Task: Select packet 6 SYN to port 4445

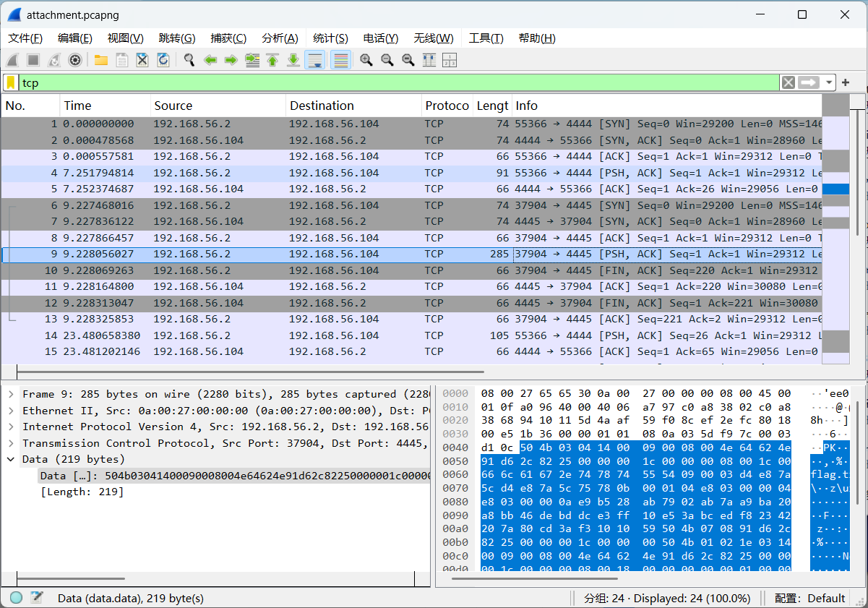Action: click(x=412, y=205)
